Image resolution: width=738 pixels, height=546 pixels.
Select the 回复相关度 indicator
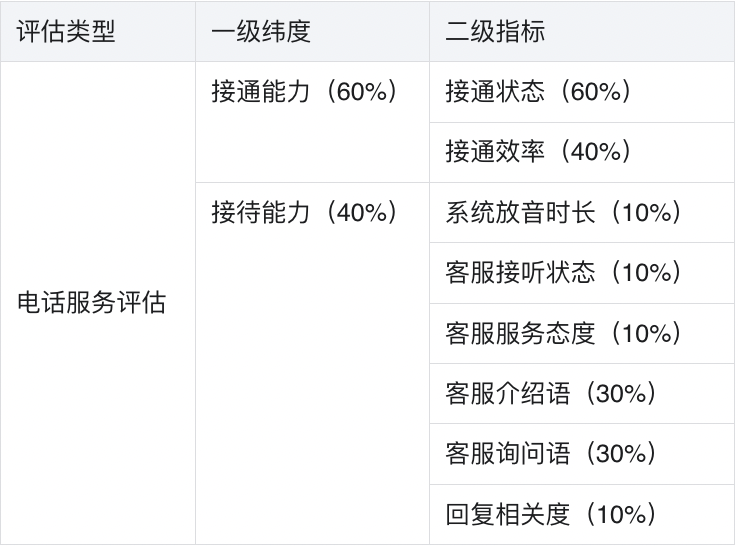click(508, 515)
